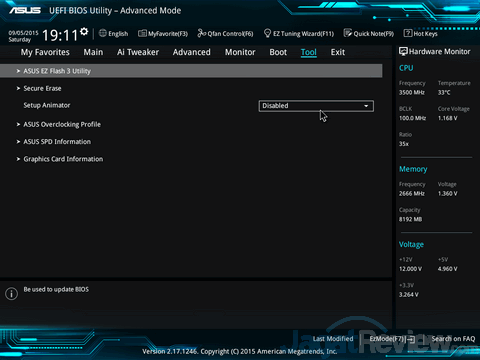The width and height of the screenshot is (480, 360).
Task: Expand the Secure Erase arrow
Action: pos(18,88)
